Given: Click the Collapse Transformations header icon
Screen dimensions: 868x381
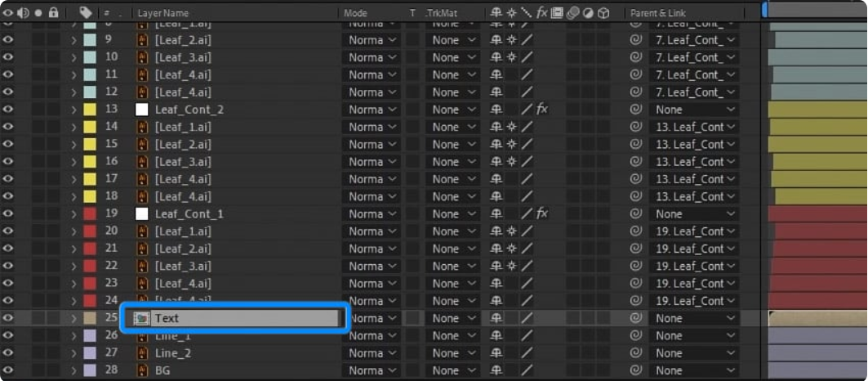Looking at the screenshot, I should click(511, 13).
